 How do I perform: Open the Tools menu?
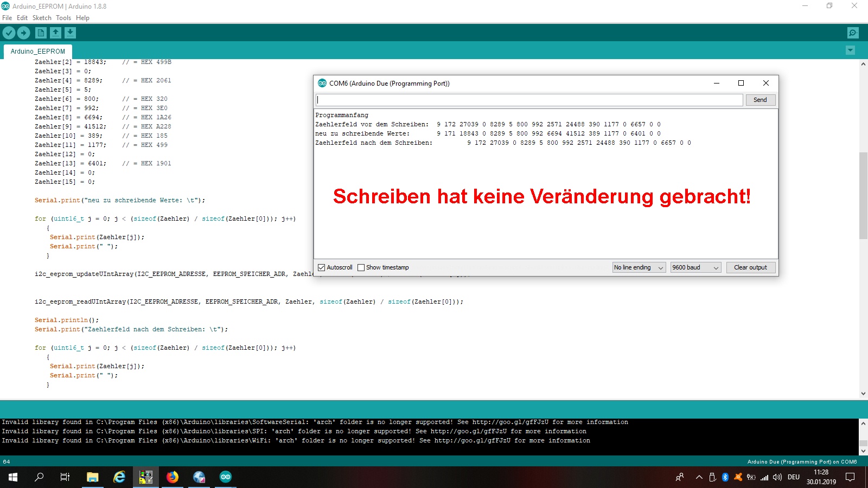point(63,18)
